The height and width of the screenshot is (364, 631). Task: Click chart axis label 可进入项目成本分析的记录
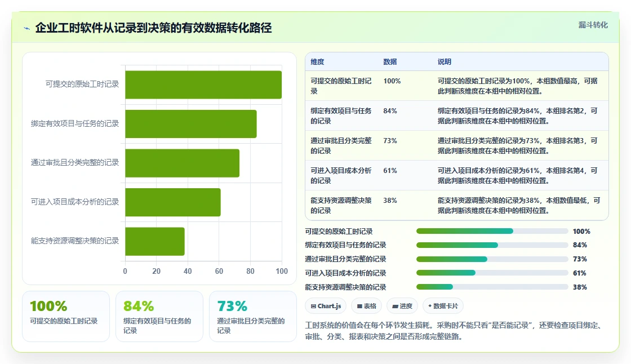tap(75, 201)
